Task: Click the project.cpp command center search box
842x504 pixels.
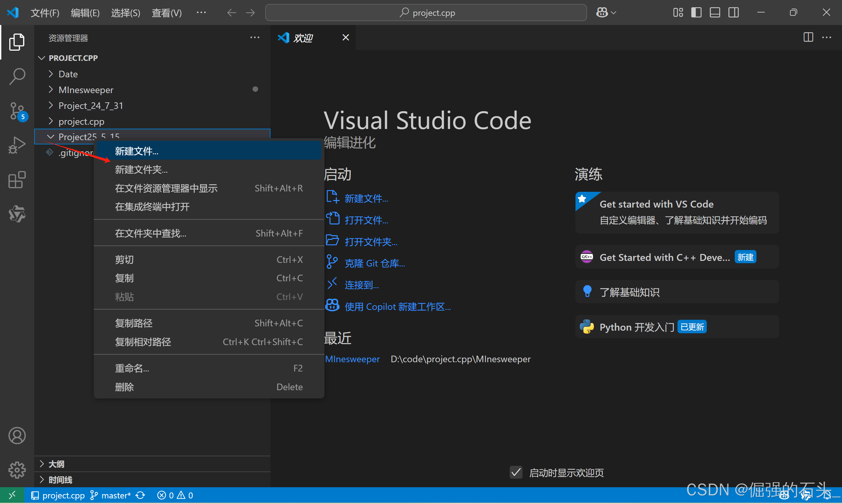Action: coord(426,13)
